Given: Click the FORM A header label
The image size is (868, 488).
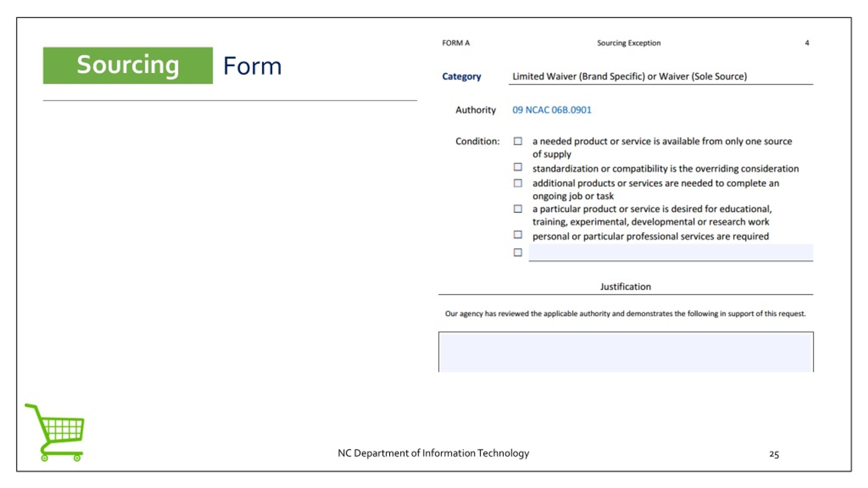Looking at the screenshot, I should coord(456,43).
